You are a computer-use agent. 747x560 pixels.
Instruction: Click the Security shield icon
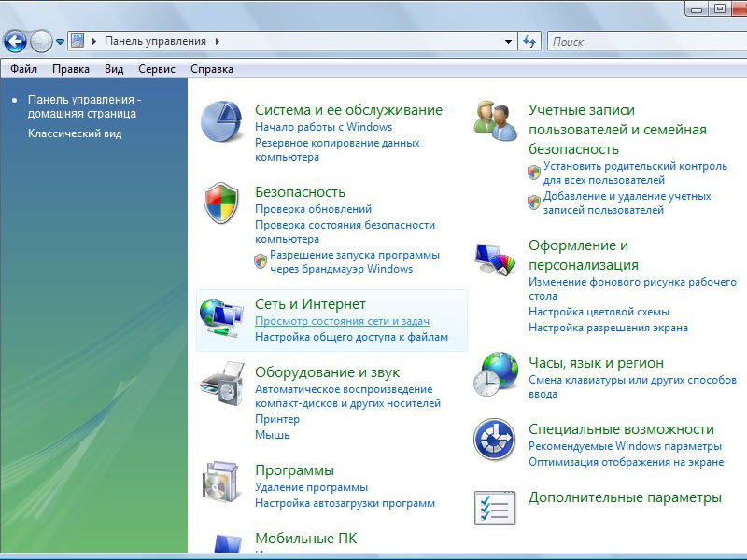(x=221, y=203)
